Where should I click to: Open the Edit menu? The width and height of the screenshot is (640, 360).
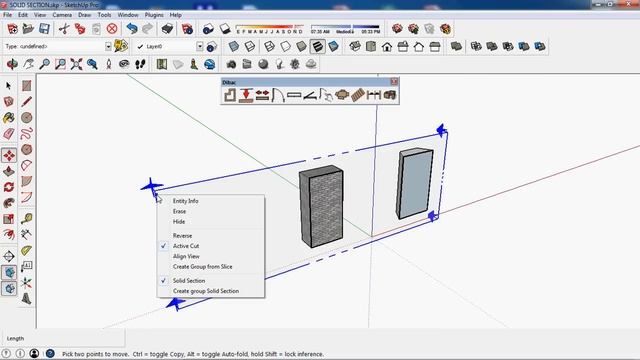23,15
